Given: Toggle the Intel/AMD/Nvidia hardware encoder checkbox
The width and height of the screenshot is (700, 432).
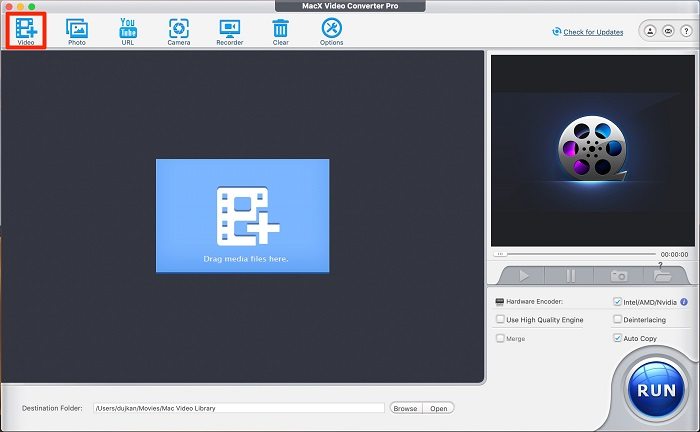Looking at the screenshot, I should coord(617,302).
